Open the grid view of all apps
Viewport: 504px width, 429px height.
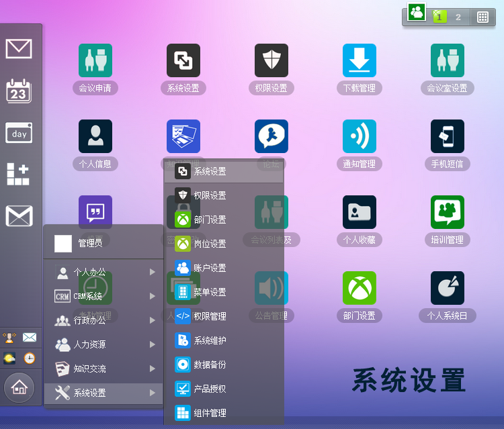[482, 17]
